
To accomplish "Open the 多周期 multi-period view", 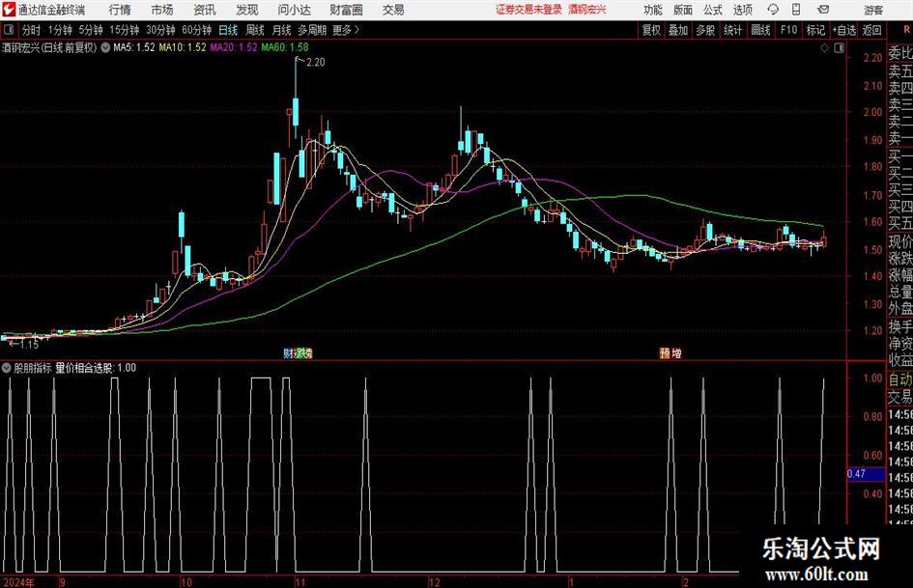I will click(312, 30).
